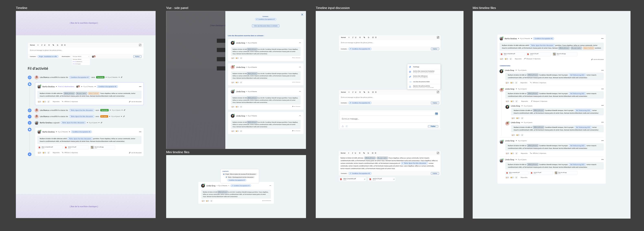Open the Destinataire 'Tous (par défaut)' dropdown
Screen dimensions: 644x231
81,56
